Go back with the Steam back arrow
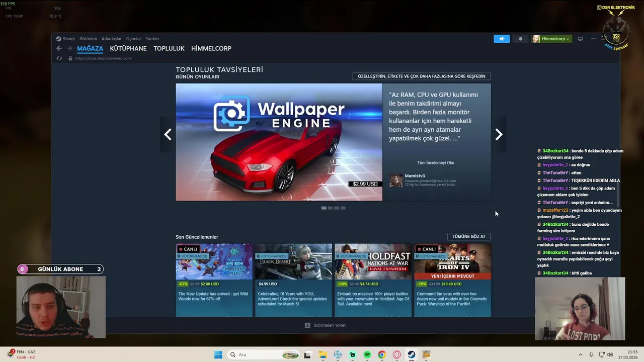644x362 pixels. point(59,48)
